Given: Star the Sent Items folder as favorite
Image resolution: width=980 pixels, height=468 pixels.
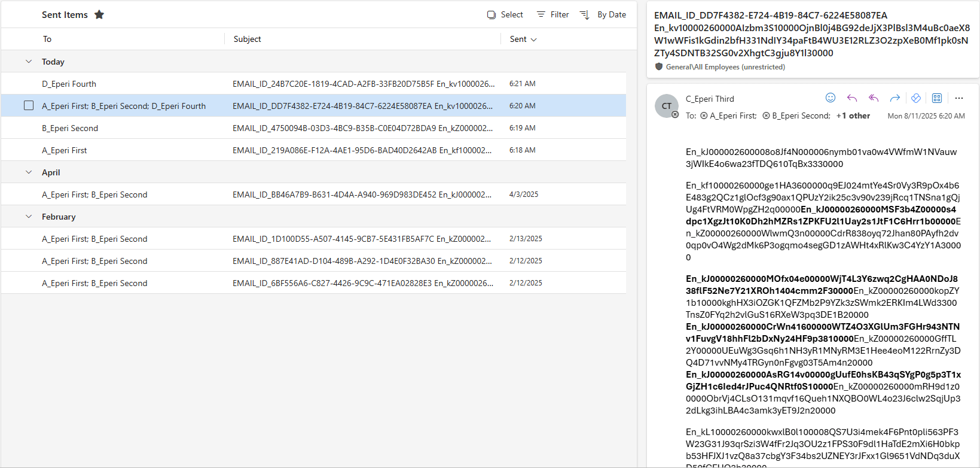Looking at the screenshot, I should click(x=99, y=15).
